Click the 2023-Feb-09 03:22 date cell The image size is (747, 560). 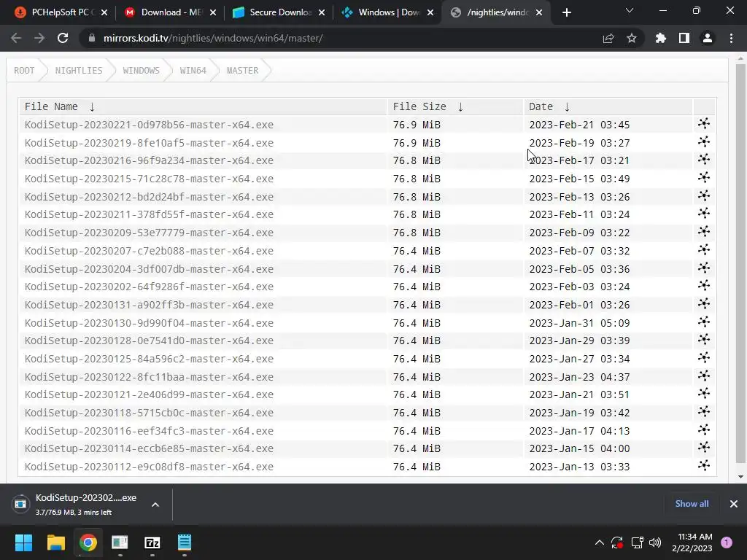click(x=579, y=233)
